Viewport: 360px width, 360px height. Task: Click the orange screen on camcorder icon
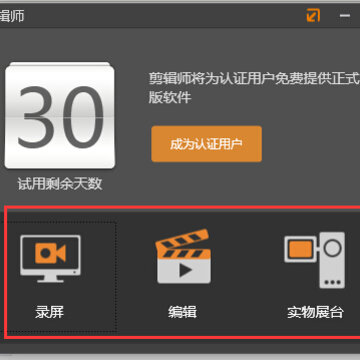300,249
